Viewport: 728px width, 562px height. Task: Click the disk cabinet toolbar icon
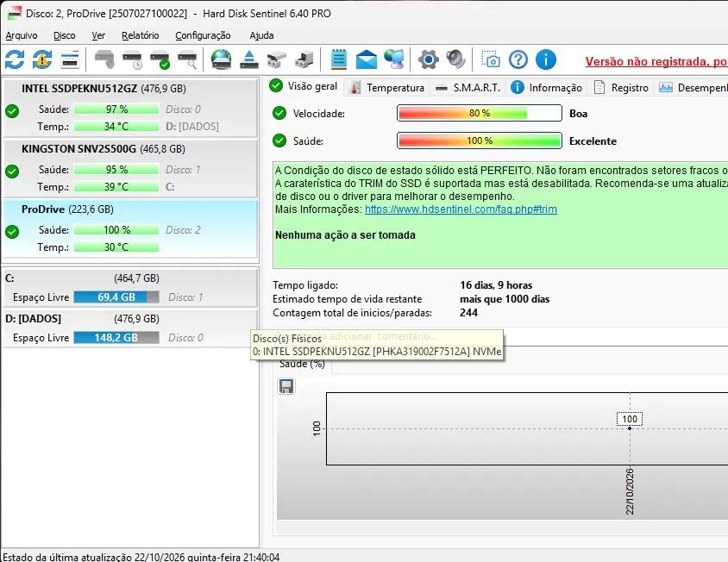(x=277, y=59)
